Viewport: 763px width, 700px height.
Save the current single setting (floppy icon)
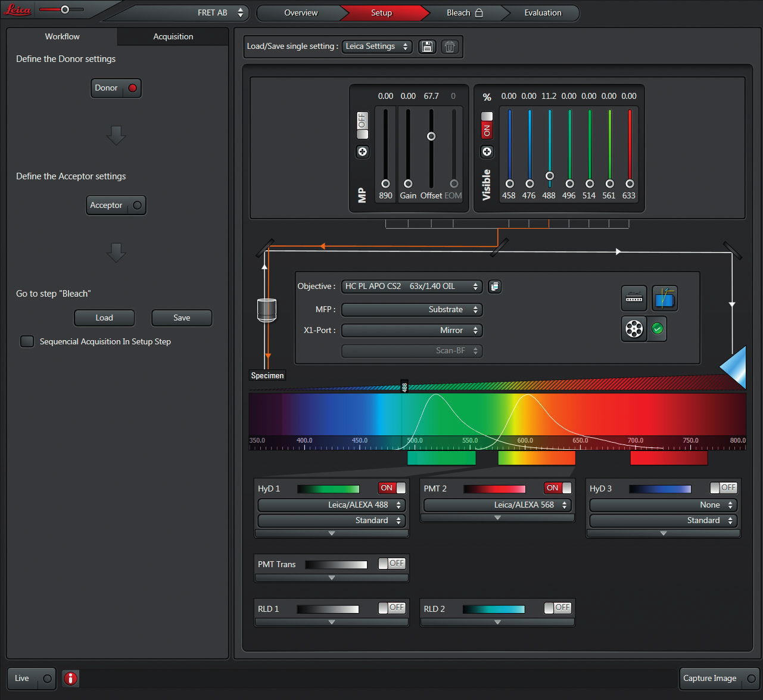pyautogui.click(x=427, y=46)
